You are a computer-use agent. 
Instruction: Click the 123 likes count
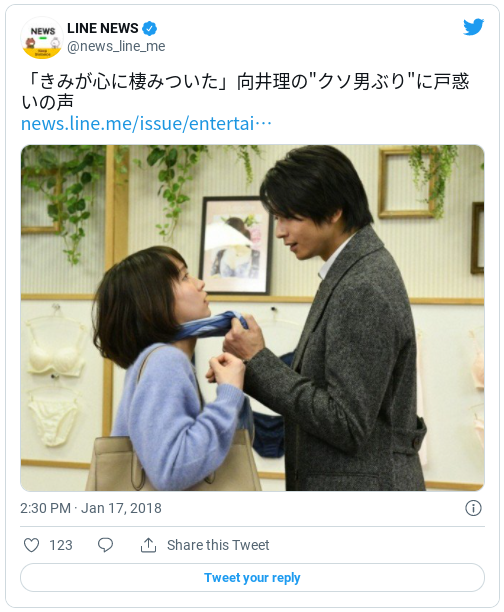pos(61,545)
